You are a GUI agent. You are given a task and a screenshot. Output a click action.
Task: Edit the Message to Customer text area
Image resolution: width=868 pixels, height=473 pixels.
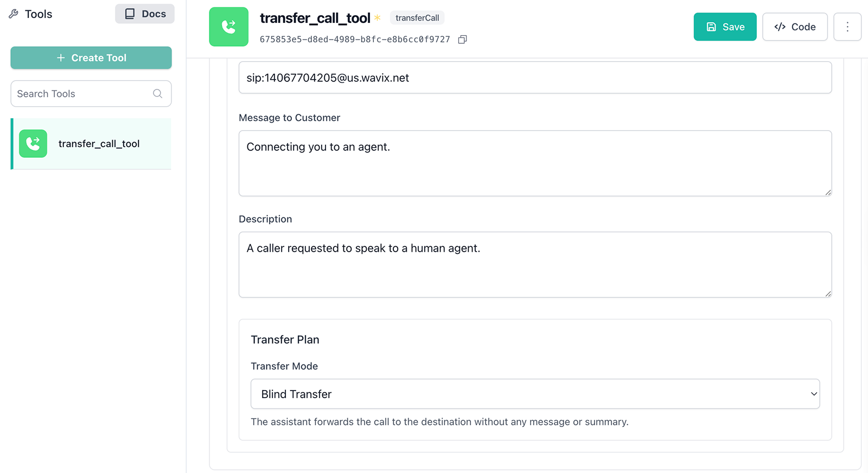pyautogui.click(x=535, y=163)
